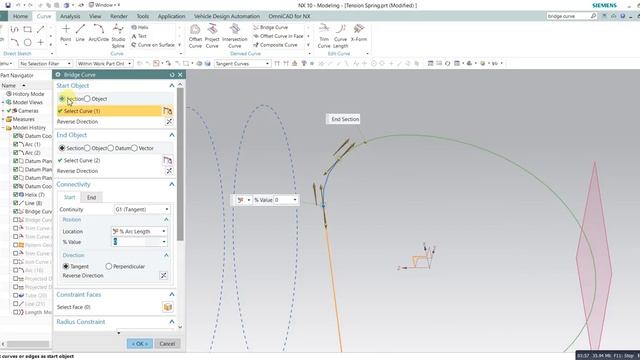The image size is (640, 360).
Task: Open the Location % Arc Length dropdown
Action: click(x=139, y=231)
